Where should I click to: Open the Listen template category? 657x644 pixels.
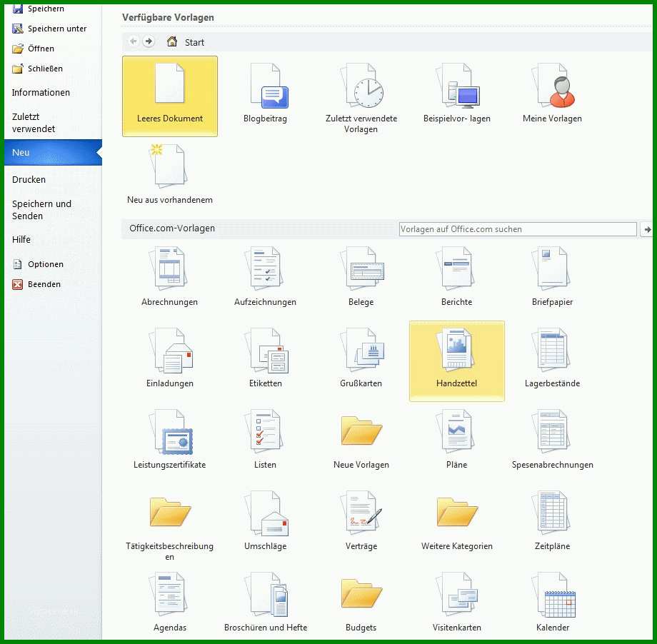[x=265, y=440]
